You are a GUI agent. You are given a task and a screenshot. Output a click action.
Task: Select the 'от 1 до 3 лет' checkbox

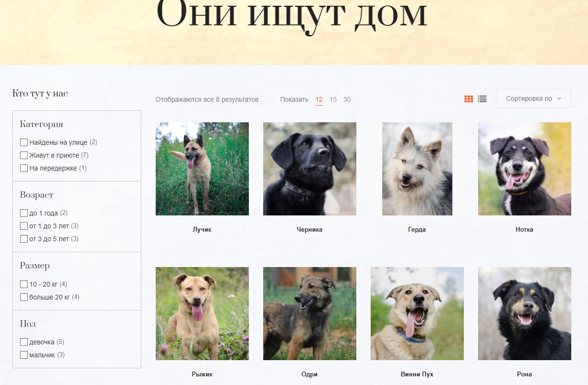pos(24,226)
